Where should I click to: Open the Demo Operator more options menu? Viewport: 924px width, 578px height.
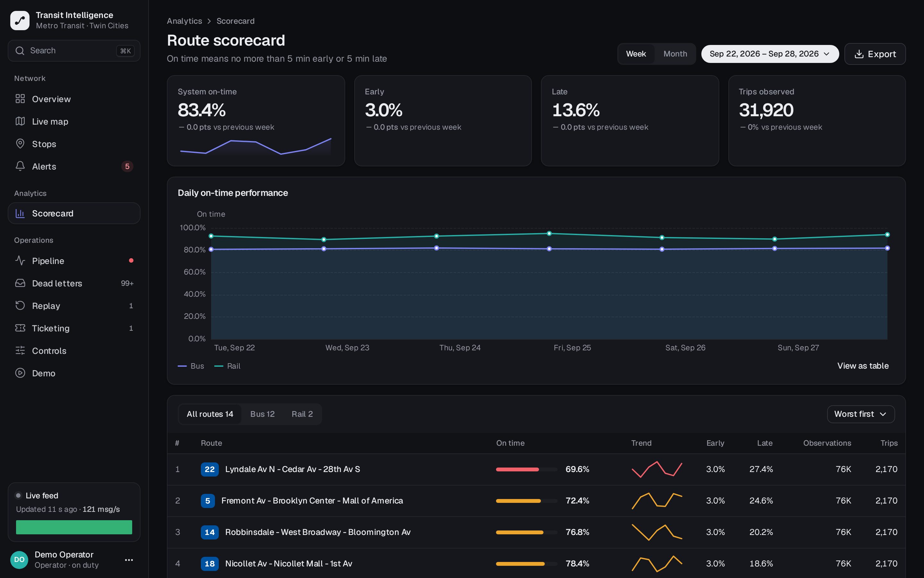click(129, 560)
